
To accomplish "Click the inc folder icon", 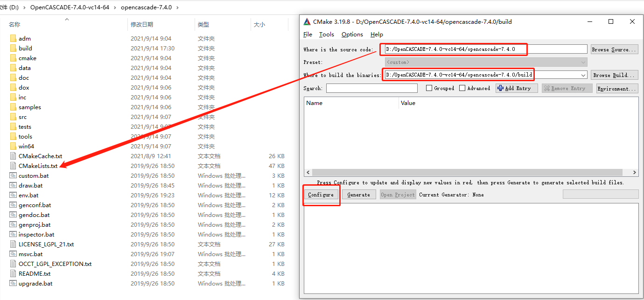I will coord(13,97).
